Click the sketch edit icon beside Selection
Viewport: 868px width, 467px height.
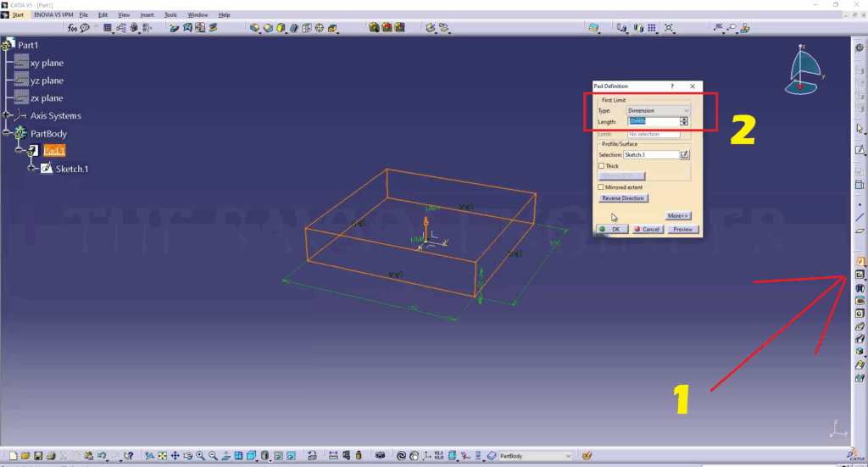point(685,155)
